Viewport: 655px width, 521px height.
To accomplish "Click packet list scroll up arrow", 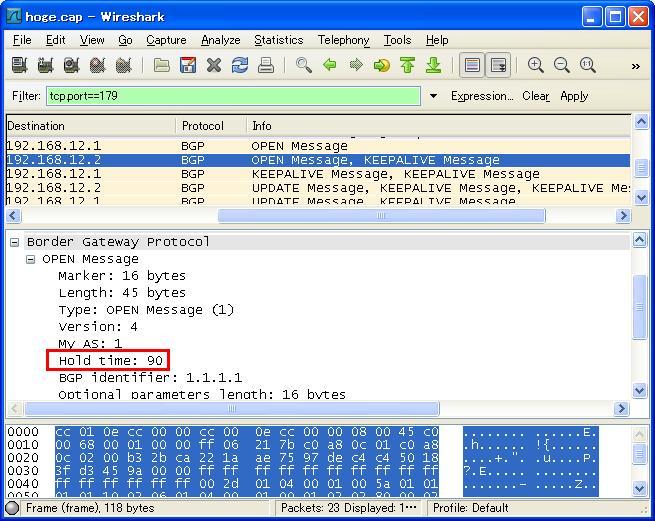I will tap(641, 122).
